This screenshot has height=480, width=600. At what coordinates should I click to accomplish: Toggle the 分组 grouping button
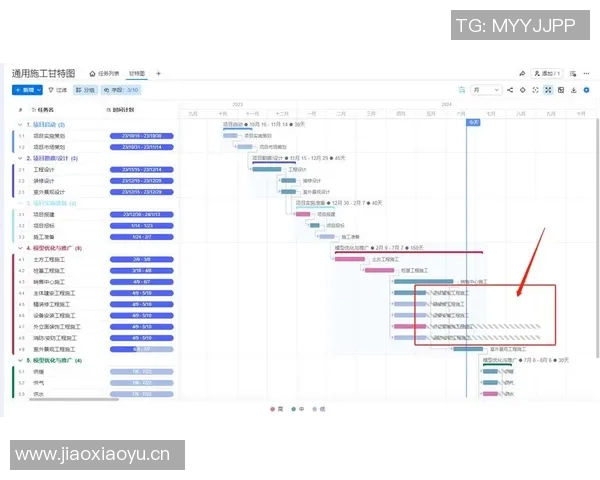click(x=86, y=90)
